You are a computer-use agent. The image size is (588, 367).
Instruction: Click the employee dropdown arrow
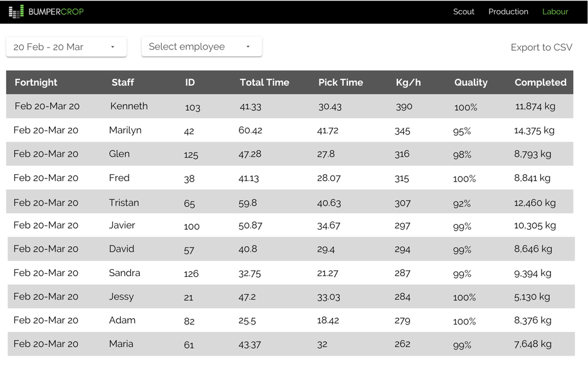pyautogui.click(x=248, y=47)
